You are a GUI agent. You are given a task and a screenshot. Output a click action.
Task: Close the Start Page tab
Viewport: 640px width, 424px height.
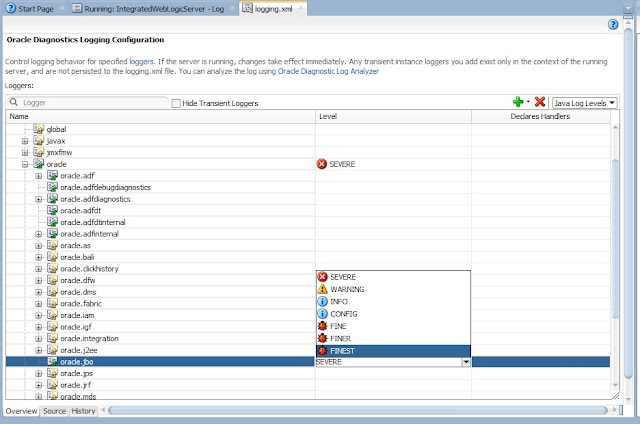(62, 8)
